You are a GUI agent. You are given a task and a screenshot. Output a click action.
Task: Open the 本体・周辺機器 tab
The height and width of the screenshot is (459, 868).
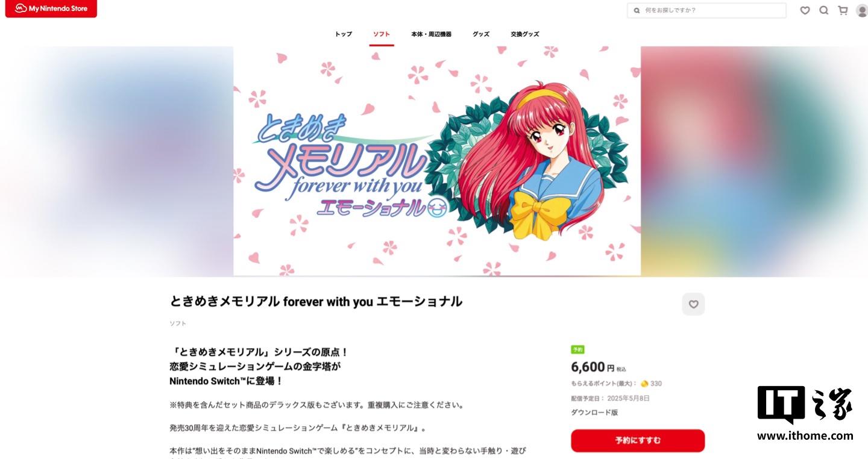431,34
